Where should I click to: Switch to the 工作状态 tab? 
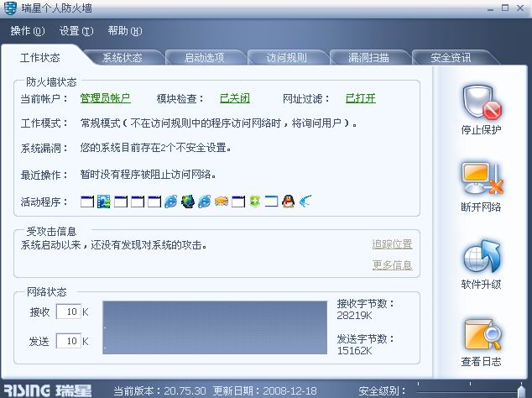pyautogui.click(x=40, y=57)
